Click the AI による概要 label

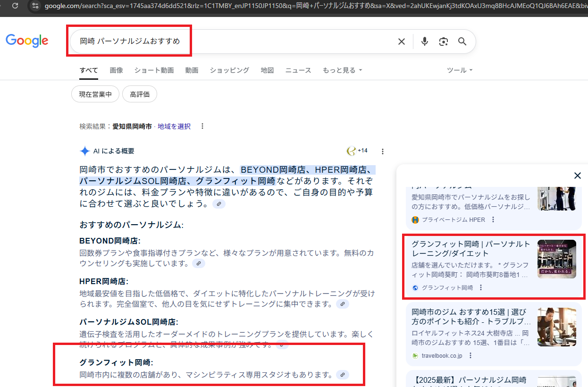[114, 151]
